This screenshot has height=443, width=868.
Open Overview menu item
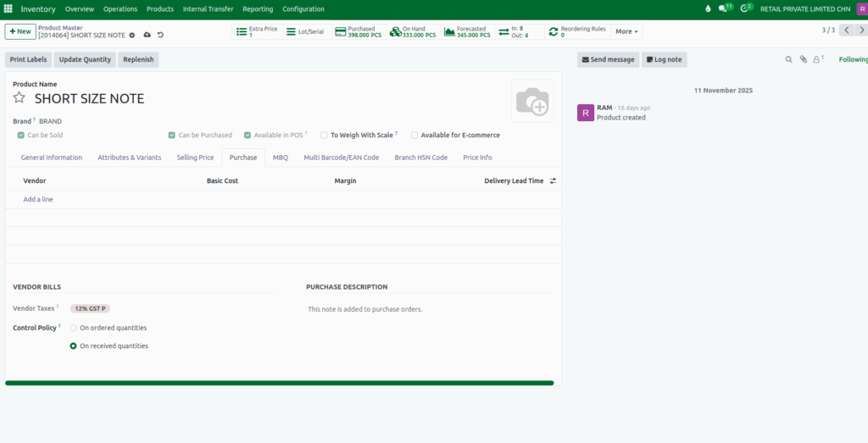pos(80,8)
